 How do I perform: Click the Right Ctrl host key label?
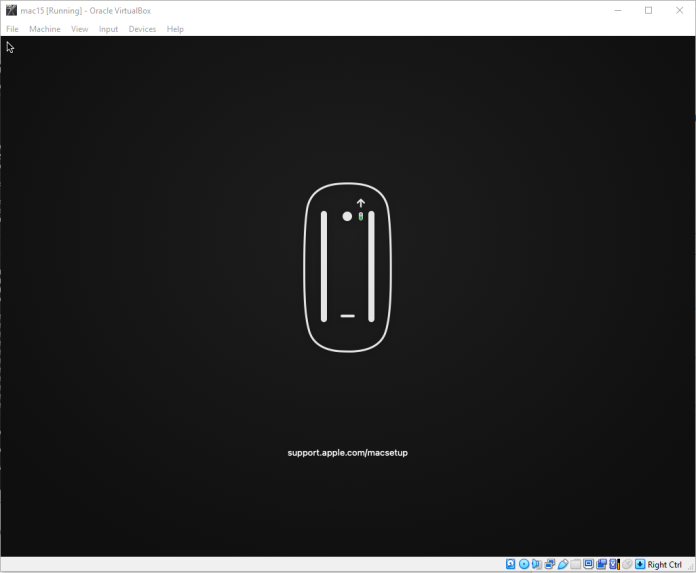coord(665,565)
